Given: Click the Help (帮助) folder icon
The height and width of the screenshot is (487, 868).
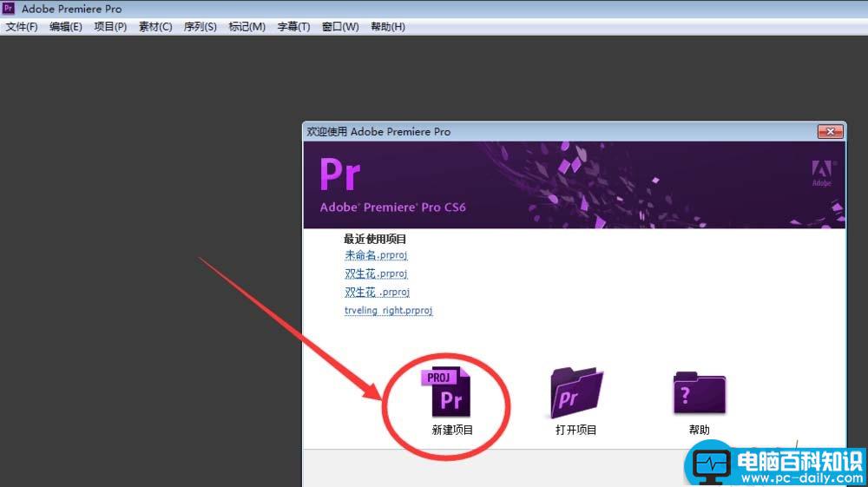Looking at the screenshot, I should [x=699, y=393].
